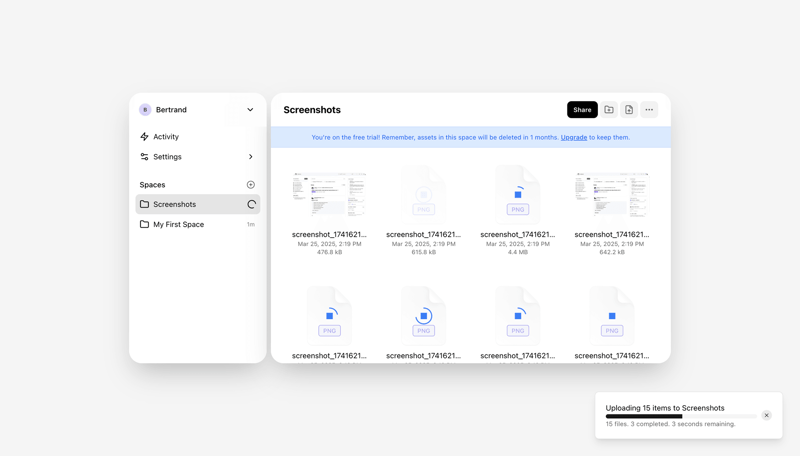Open the Activity section

coord(197,137)
